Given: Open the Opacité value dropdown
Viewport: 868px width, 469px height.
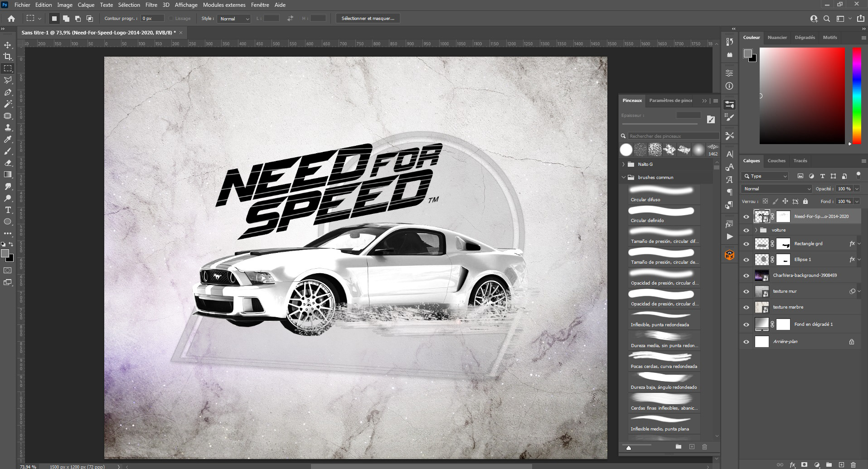Looking at the screenshot, I should (x=857, y=189).
